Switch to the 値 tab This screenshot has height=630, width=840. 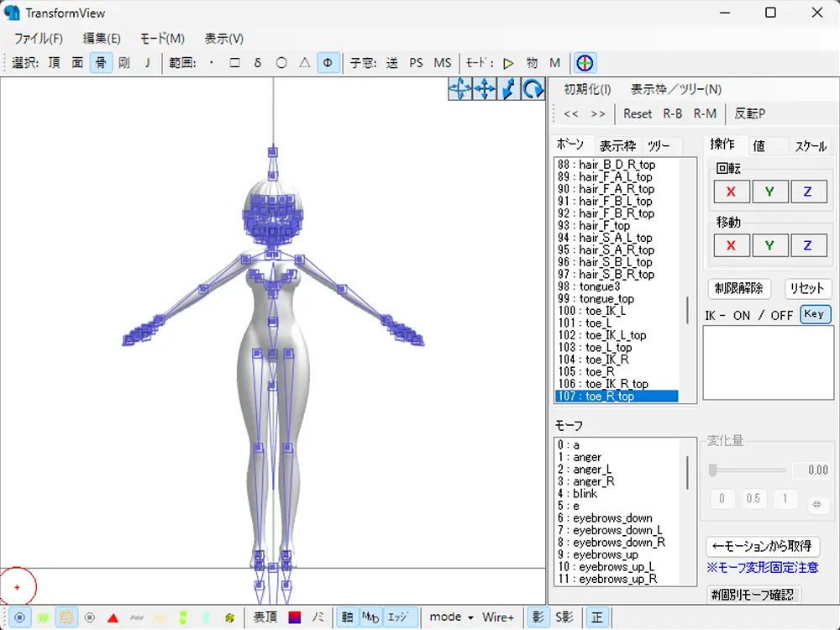pos(759,145)
